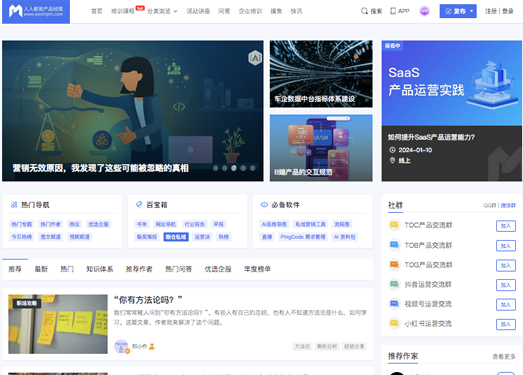Open 活动讲座 in the top navigation
This screenshot has height=375, width=523.
(x=198, y=11)
